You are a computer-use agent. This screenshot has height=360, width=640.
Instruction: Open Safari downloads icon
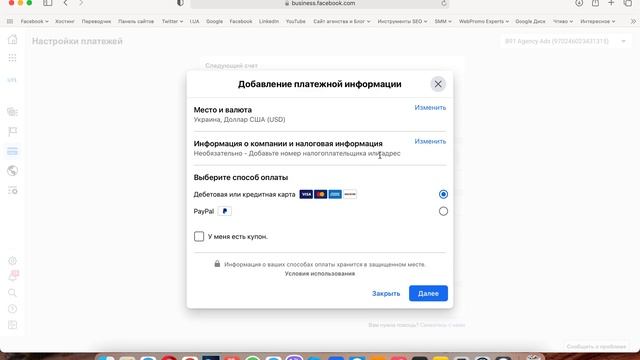[x=579, y=3]
